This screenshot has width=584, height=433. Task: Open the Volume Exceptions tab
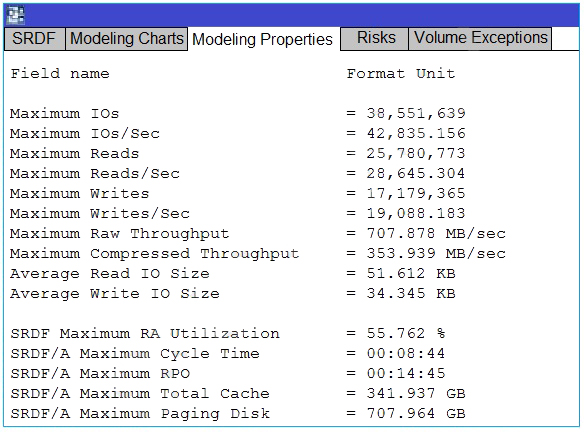(x=480, y=38)
